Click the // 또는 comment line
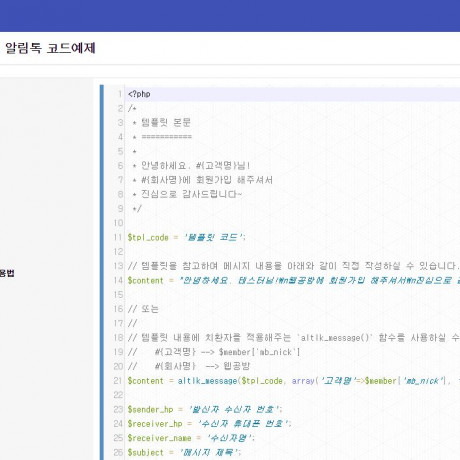Image resolution: width=460 pixels, height=460 pixels. click(x=143, y=309)
